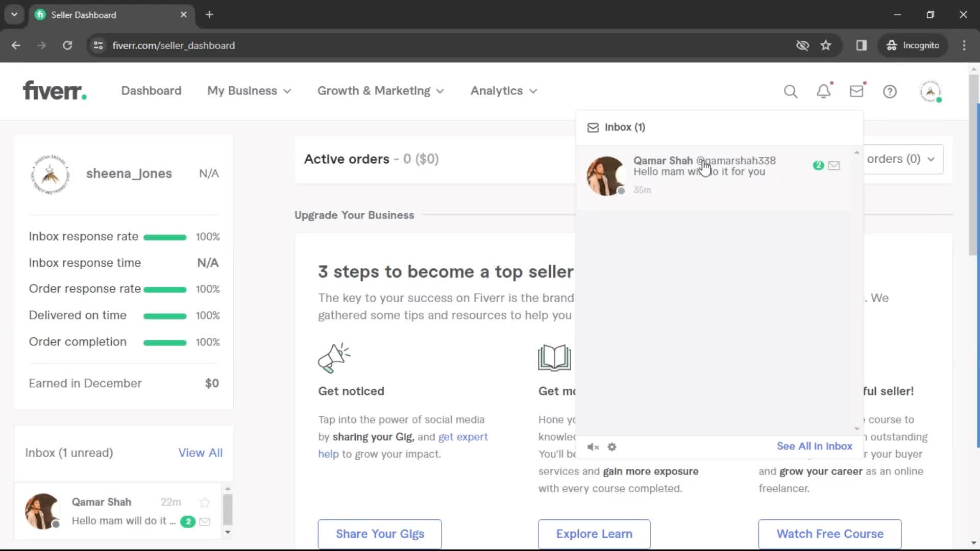Bookmark this page with star icon
The width and height of the screenshot is (980, 551).
tap(826, 45)
